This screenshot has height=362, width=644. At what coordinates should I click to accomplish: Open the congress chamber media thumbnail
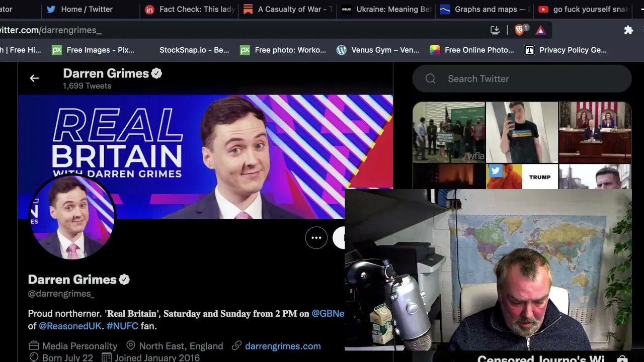point(595,132)
